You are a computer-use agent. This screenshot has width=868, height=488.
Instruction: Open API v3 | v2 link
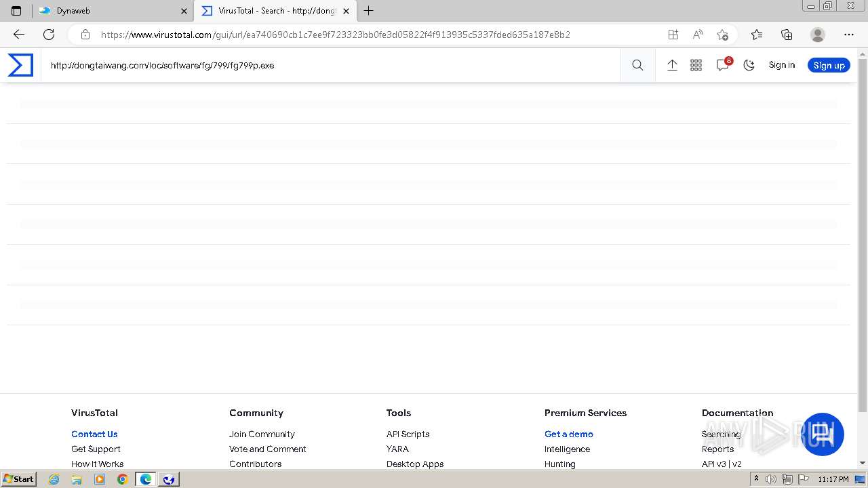pyautogui.click(x=722, y=464)
